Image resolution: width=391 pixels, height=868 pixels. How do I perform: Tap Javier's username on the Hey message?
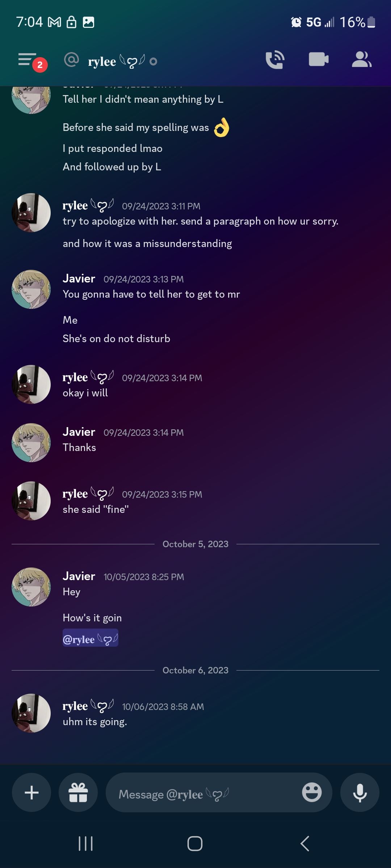(x=79, y=576)
